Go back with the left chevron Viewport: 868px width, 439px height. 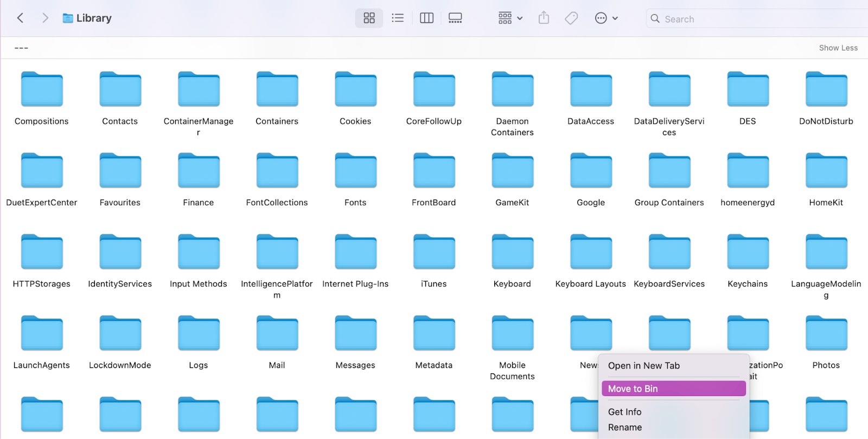click(20, 18)
